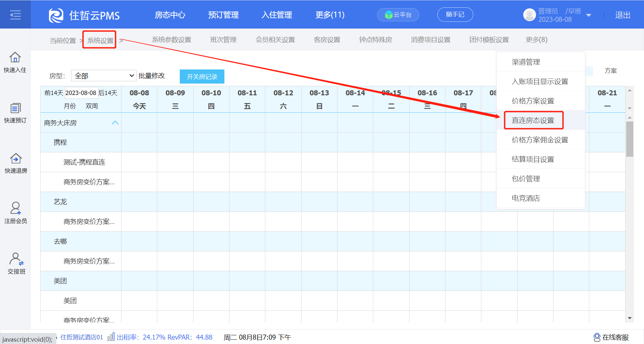Screen dimensions: 644x344
Task: Click the 开关房记录 button
Action: [202, 77]
